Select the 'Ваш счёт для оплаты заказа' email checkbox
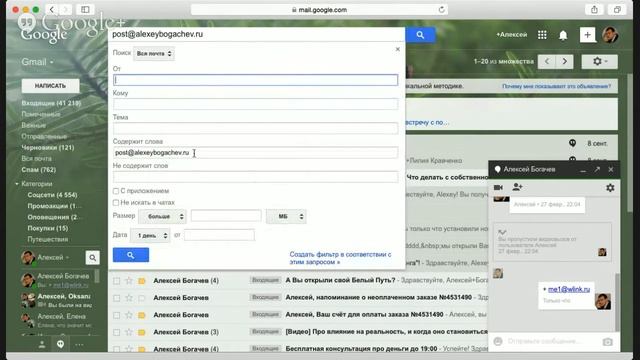This screenshot has width=640, height=360. 117,315
